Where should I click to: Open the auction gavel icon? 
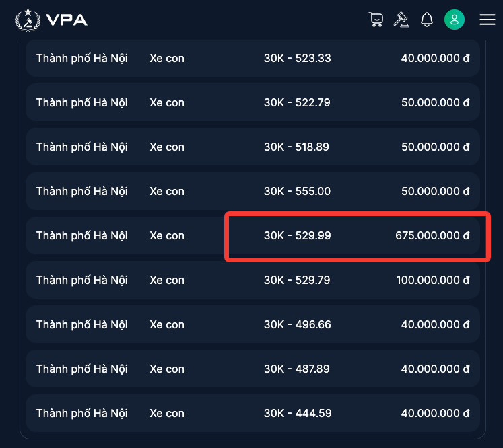point(401,20)
